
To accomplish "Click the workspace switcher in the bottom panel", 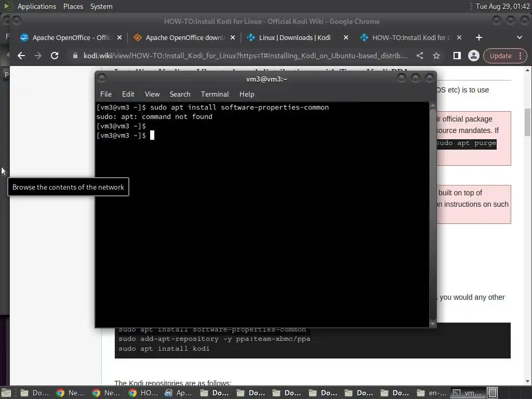I will click(x=493, y=393).
